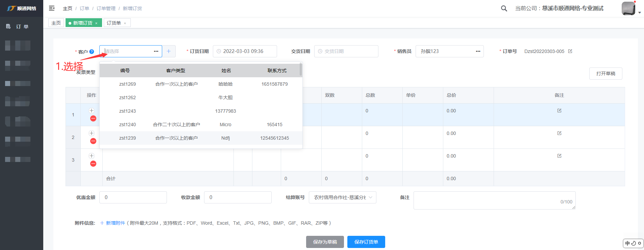
Task: Close the 新增订货 tab
Action: tap(96, 23)
